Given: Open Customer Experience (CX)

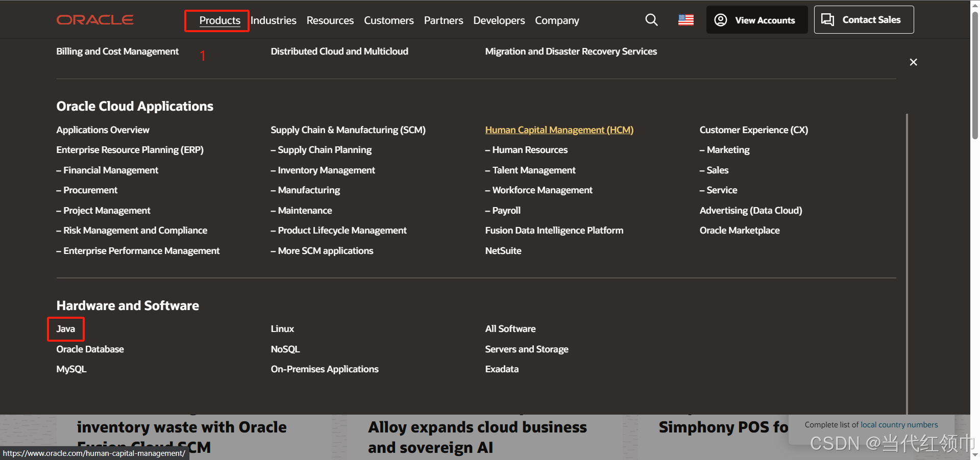Looking at the screenshot, I should (753, 130).
